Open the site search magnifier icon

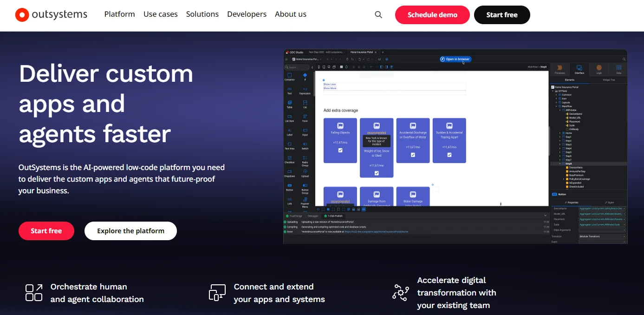click(378, 15)
